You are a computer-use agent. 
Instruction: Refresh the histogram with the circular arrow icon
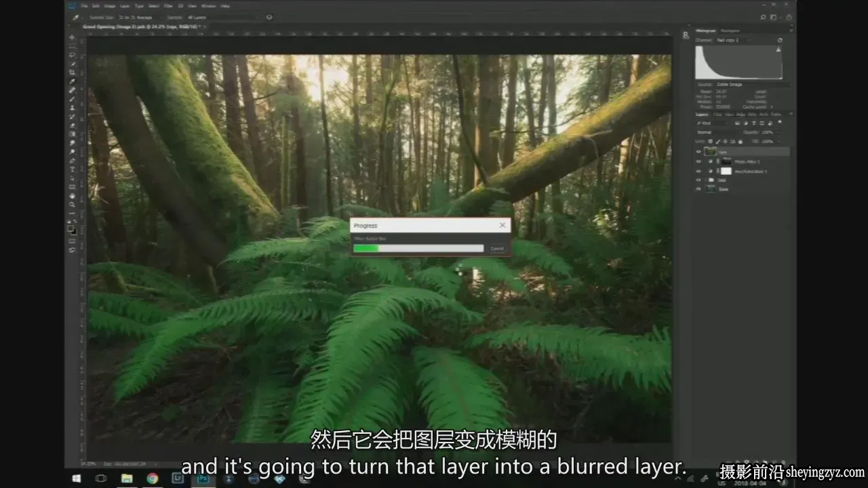point(780,41)
